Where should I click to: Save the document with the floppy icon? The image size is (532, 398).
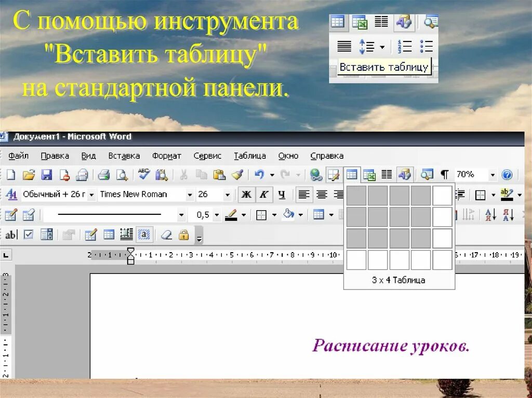46,175
